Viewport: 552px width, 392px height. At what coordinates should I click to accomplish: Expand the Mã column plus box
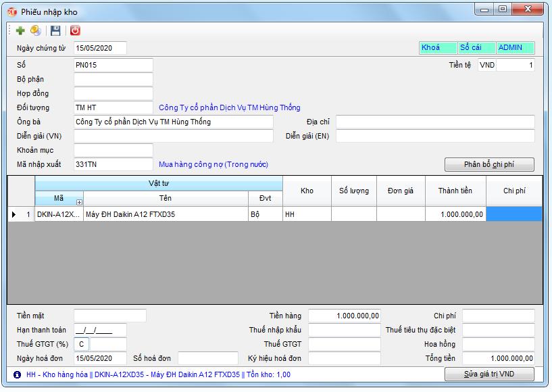point(79,201)
